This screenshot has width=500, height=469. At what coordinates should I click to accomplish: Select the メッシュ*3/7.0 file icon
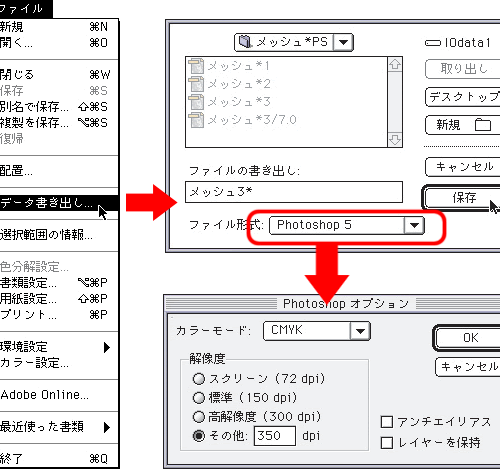coord(196,120)
